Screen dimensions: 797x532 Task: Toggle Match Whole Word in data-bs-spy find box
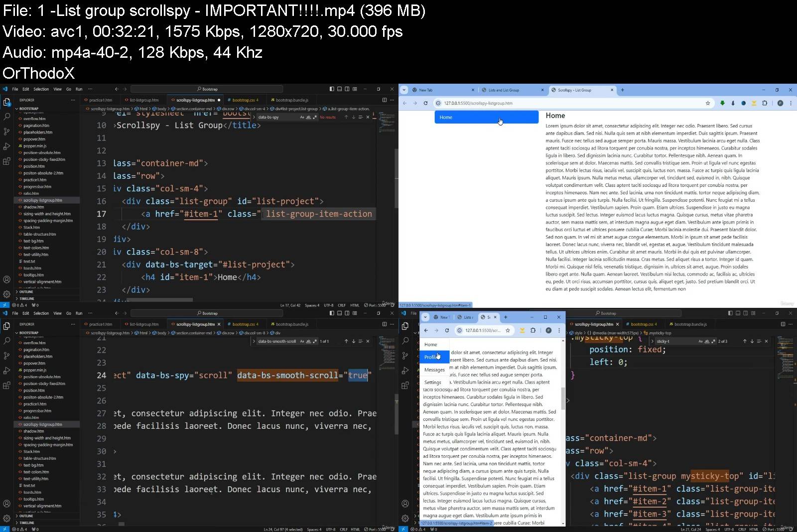pos(308,117)
